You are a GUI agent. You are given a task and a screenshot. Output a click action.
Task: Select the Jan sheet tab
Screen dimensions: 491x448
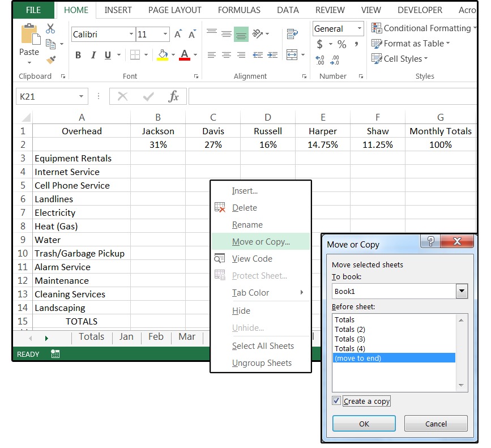[x=126, y=336]
